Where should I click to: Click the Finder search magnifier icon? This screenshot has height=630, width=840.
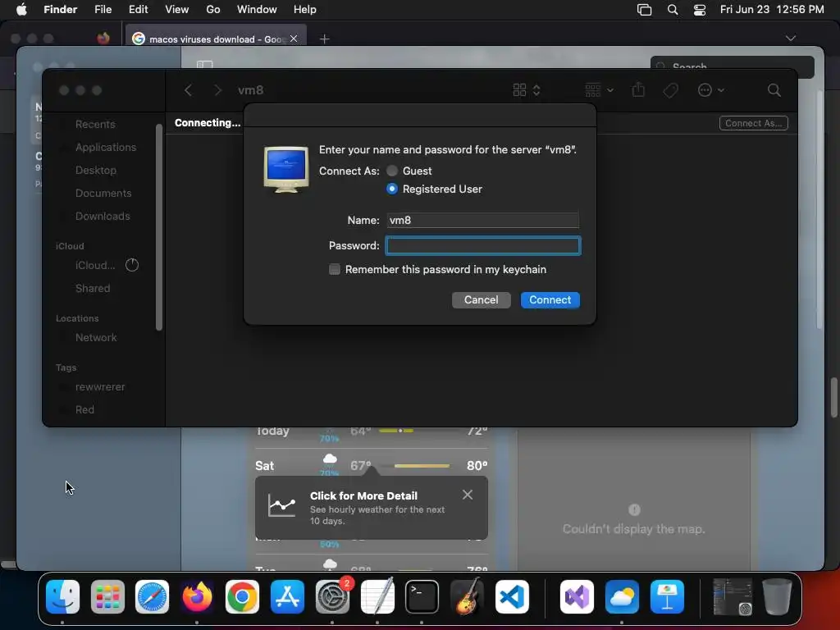pyautogui.click(x=774, y=90)
